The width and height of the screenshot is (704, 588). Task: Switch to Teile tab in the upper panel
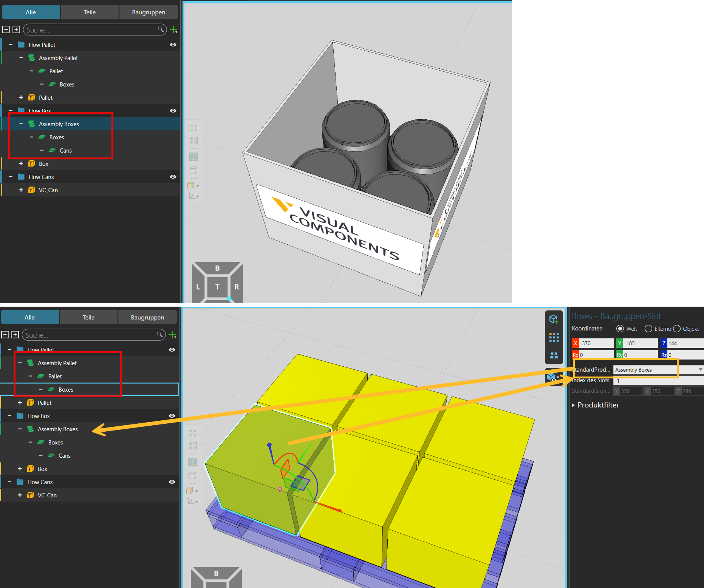[90, 12]
